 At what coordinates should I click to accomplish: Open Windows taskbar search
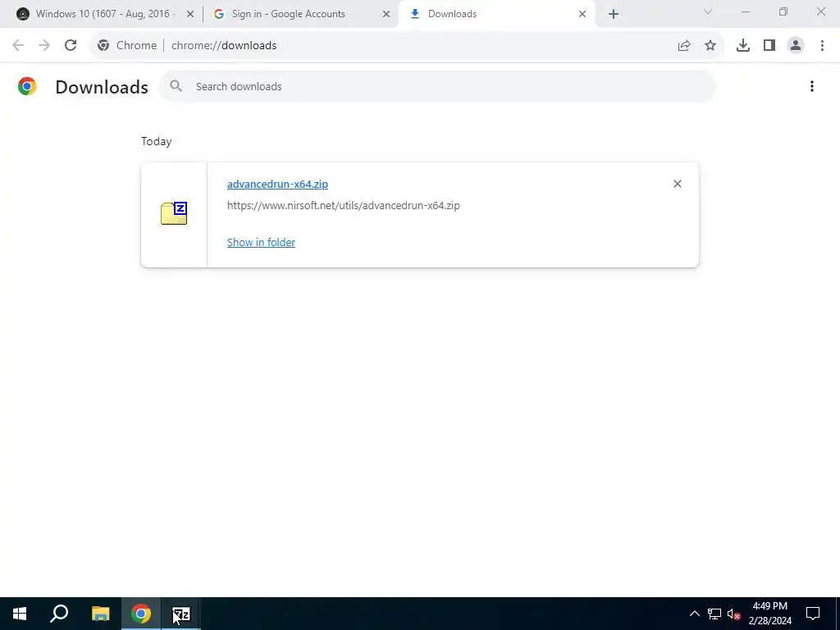pos(59,614)
